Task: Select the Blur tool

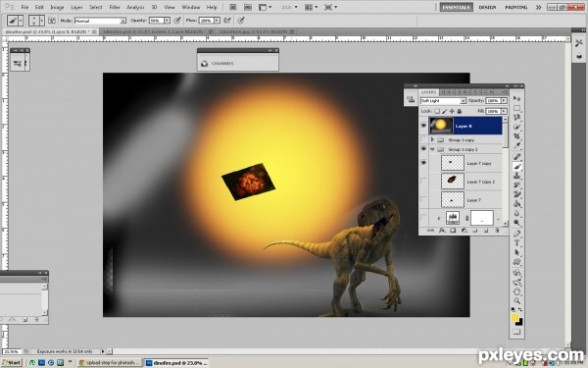Action: click(516, 213)
